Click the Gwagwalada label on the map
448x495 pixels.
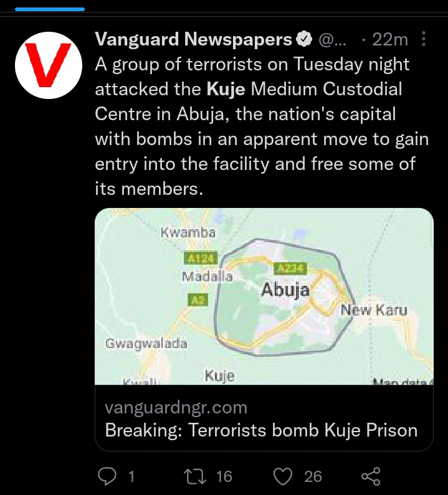(146, 343)
